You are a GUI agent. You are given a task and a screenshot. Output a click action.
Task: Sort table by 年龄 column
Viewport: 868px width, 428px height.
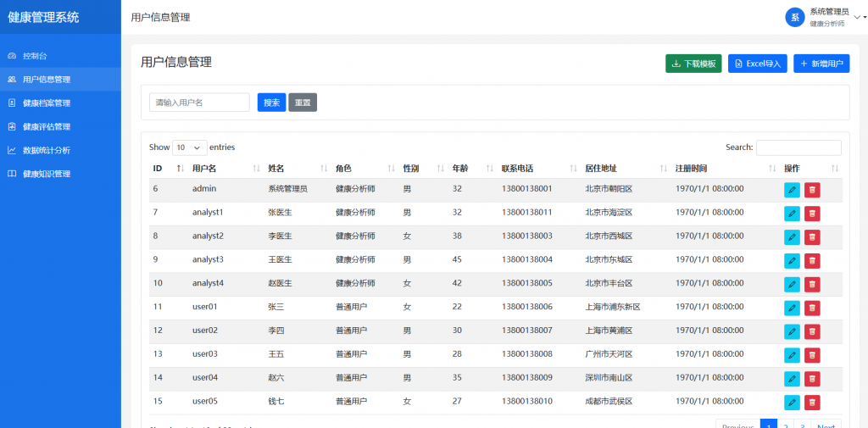tap(472, 169)
